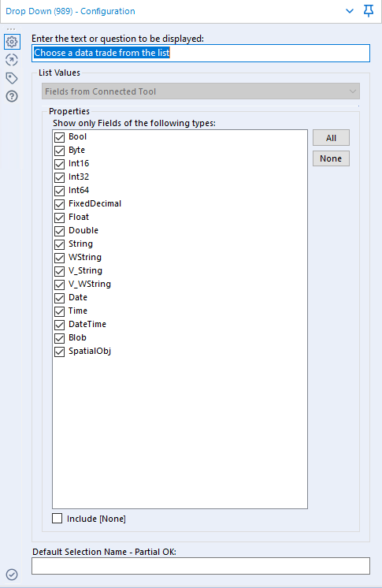Click the three-dot grip handle
This screenshot has width=382, height=588.
click(11, 29)
